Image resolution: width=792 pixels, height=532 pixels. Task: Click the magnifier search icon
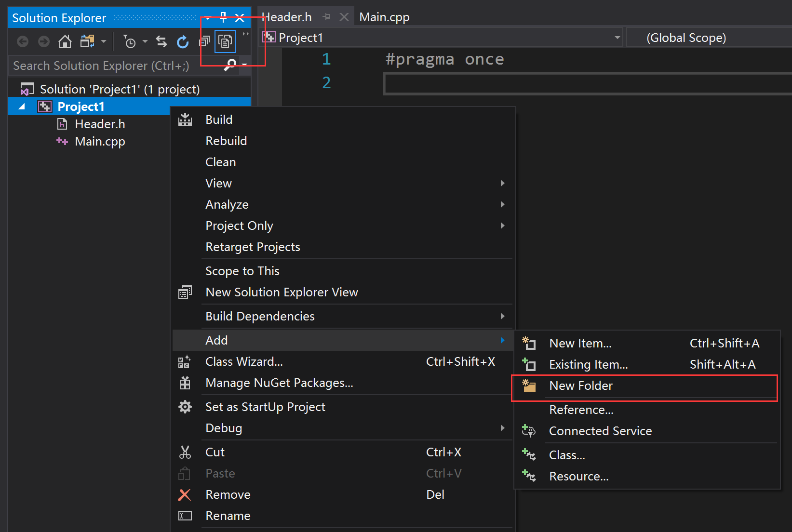230,65
